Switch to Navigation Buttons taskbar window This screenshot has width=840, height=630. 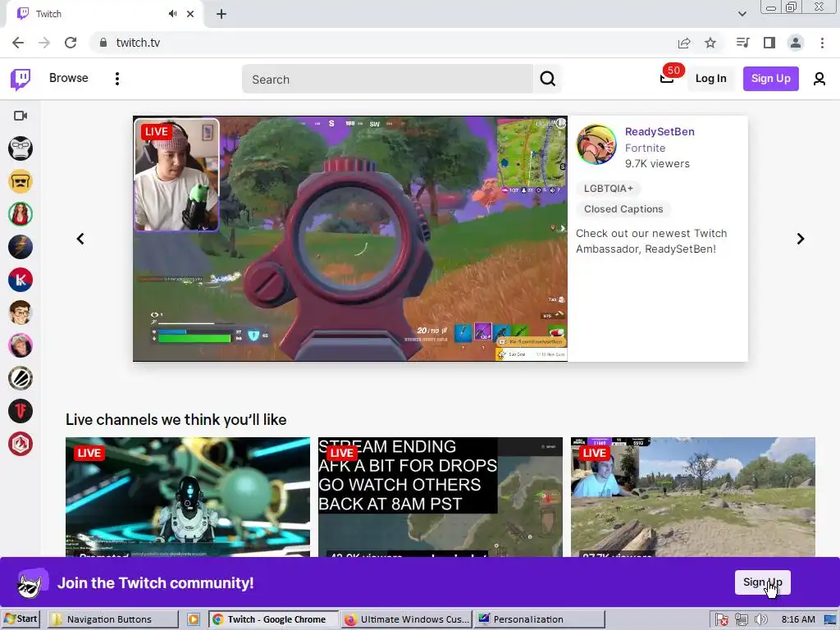coord(112,619)
